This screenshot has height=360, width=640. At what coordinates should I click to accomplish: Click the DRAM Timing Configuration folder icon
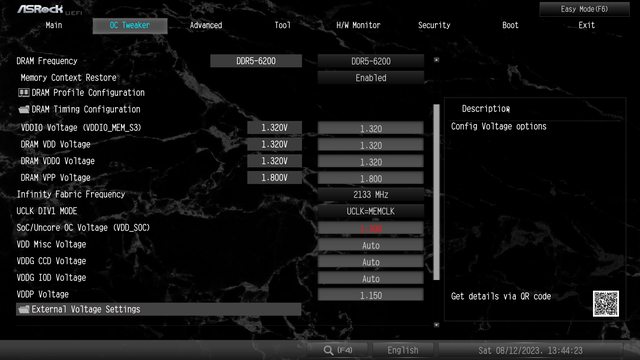tap(24, 109)
